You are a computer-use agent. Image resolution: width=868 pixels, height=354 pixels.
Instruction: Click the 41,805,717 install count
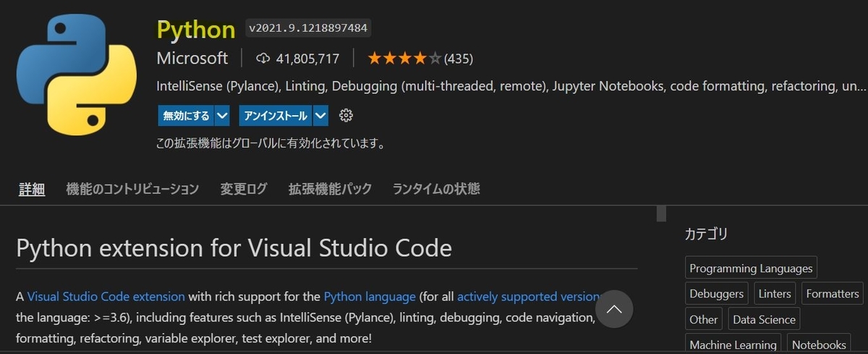(x=307, y=58)
